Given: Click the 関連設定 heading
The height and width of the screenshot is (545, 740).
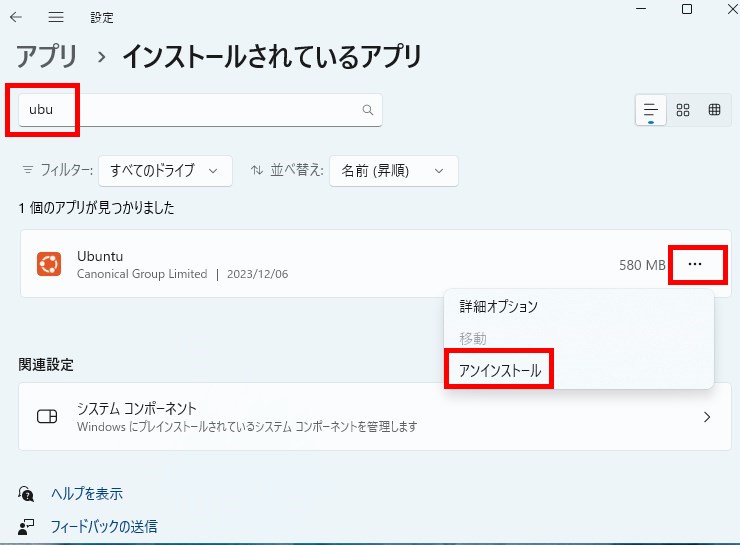Looking at the screenshot, I should [46, 364].
